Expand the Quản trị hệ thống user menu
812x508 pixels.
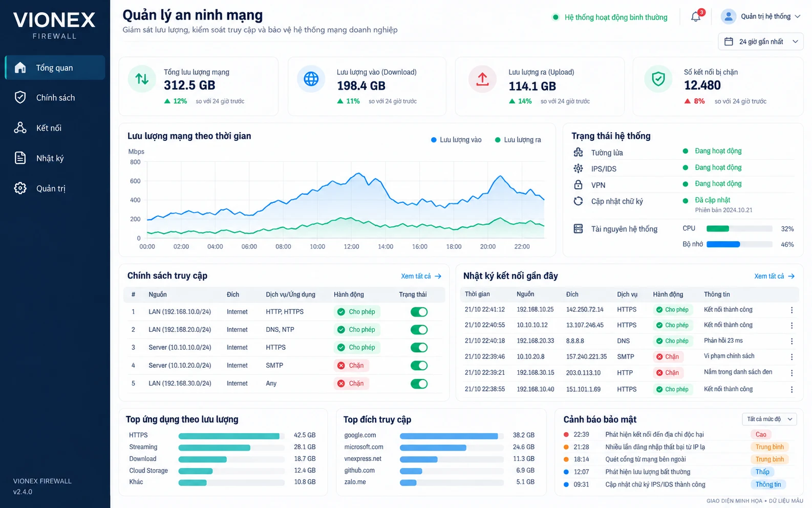760,16
